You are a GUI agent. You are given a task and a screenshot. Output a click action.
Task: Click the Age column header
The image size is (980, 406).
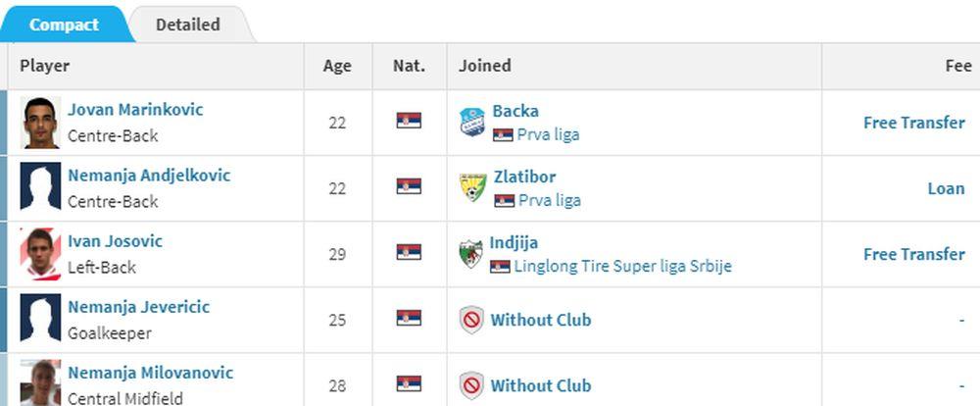337,67
